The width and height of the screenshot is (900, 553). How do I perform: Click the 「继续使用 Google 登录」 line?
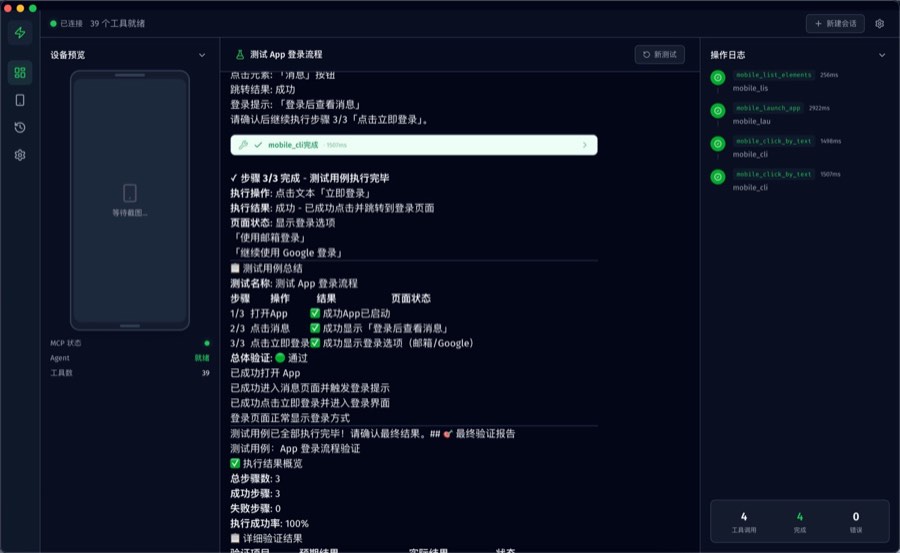(287, 253)
